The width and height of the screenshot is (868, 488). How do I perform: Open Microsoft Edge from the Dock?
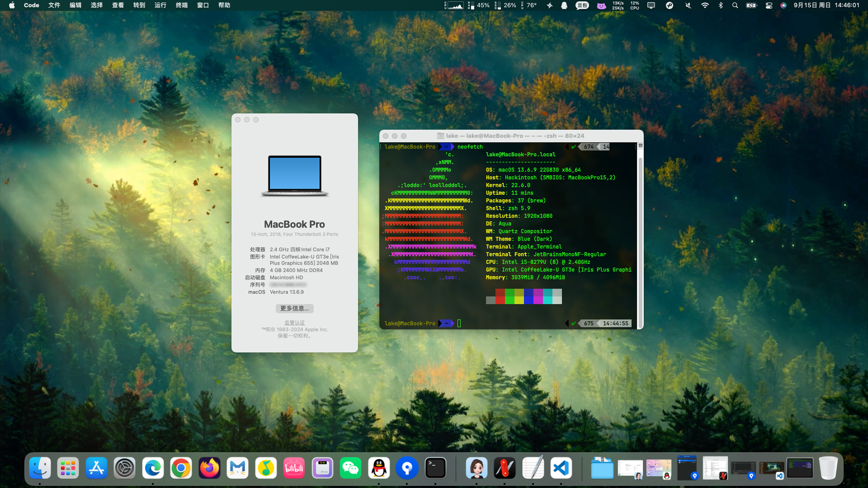pos(153,469)
